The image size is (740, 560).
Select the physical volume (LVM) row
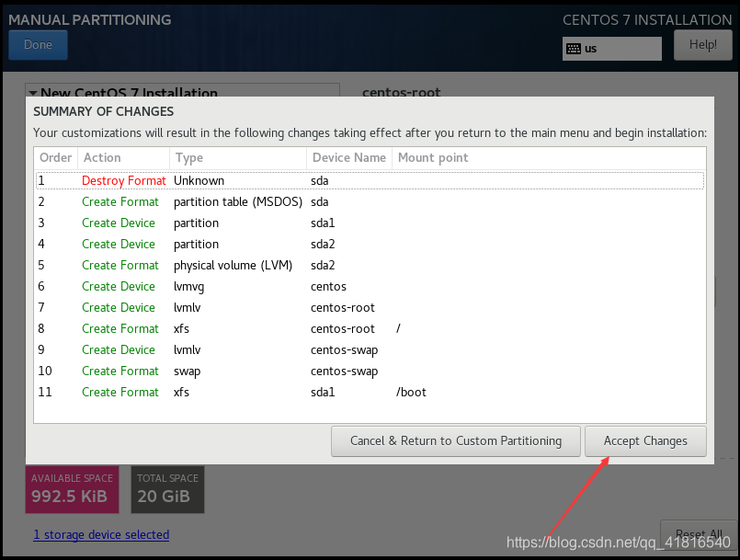tap(370, 266)
